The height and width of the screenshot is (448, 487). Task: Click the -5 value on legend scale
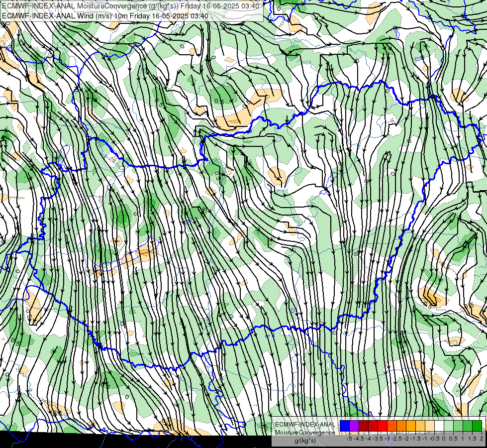tap(349, 439)
